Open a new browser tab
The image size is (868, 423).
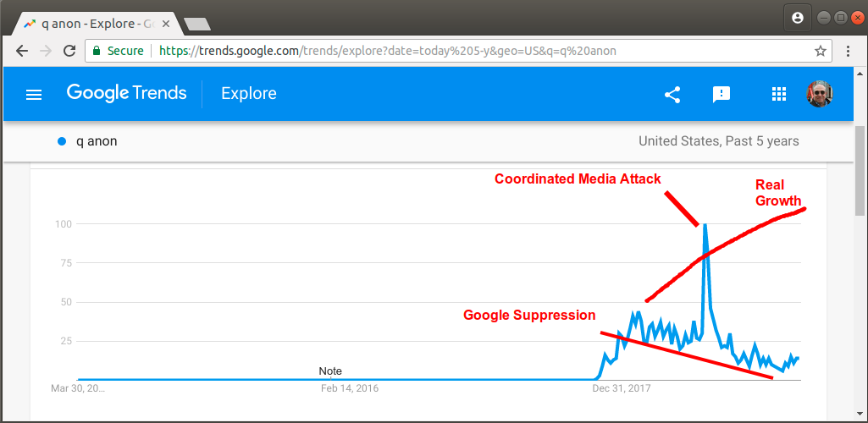[x=196, y=25]
